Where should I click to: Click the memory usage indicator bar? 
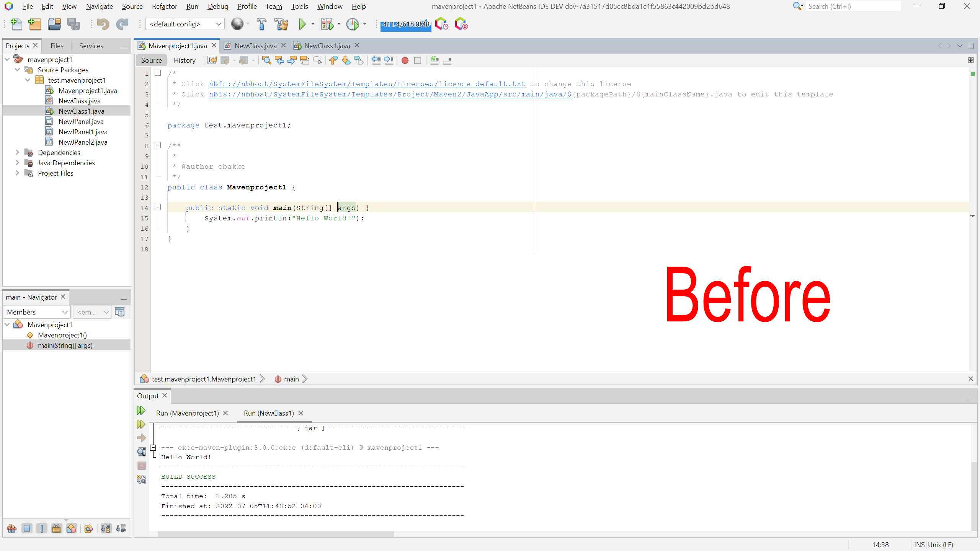(x=406, y=24)
